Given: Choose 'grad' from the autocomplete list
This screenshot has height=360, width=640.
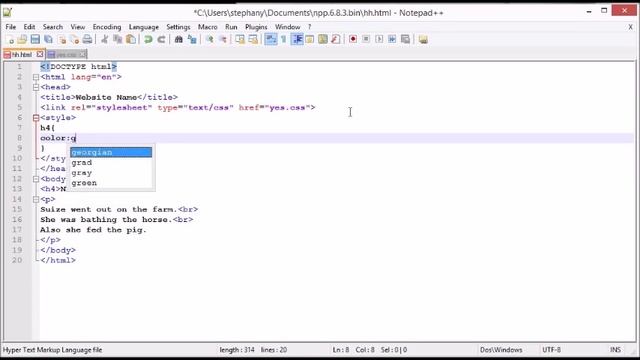Looking at the screenshot, I should pyautogui.click(x=111, y=162).
